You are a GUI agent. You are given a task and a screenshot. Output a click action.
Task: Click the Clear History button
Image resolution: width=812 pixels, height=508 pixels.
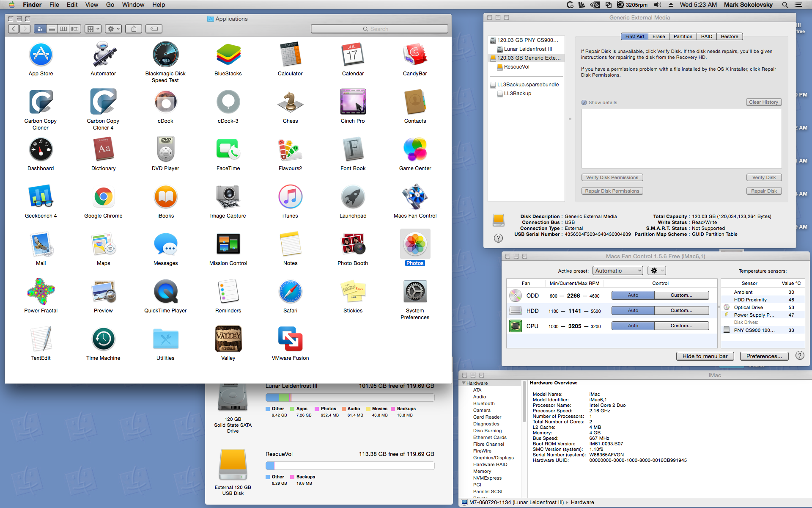pyautogui.click(x=763, y=102)
